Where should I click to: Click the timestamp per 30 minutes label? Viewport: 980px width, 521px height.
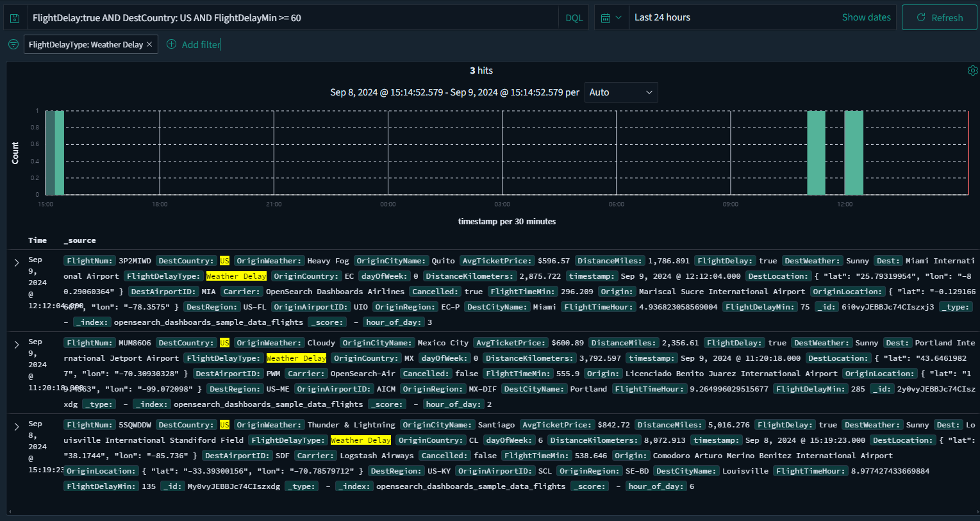click(507, 222)
